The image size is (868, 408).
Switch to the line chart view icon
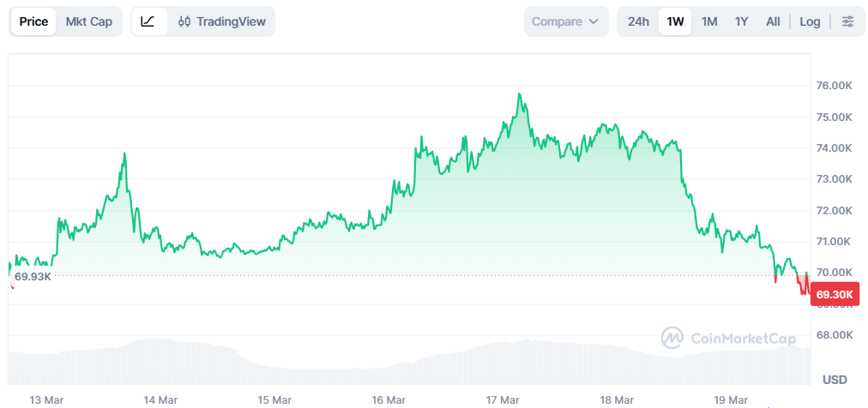click(148, 21)
